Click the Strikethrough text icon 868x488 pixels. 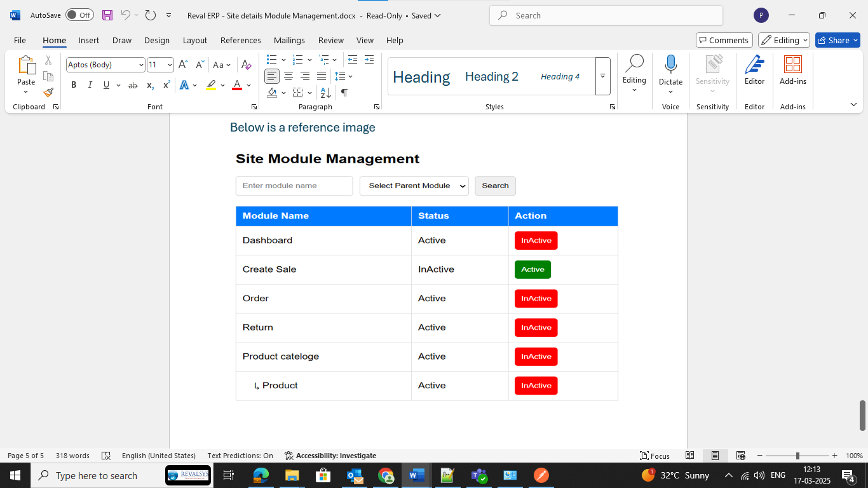coord(132,85)
